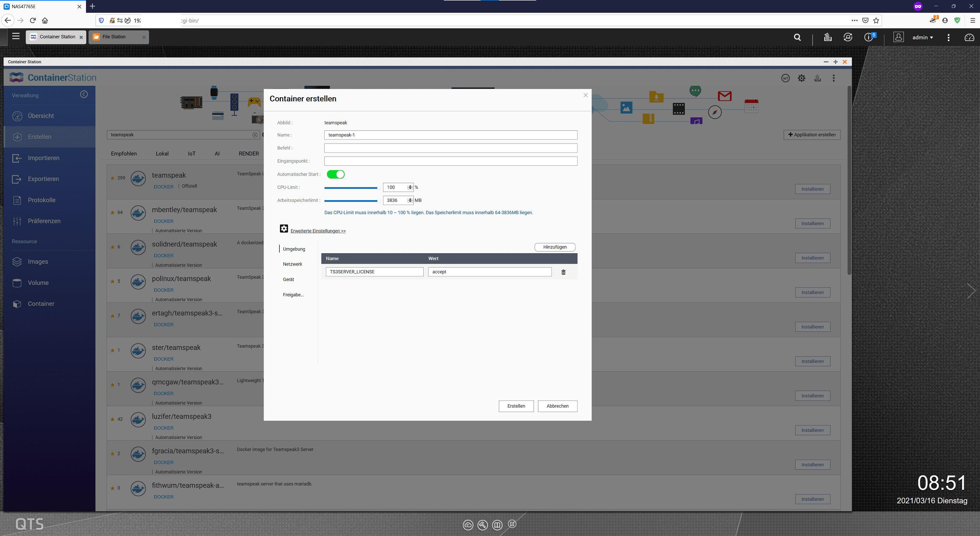
Task: Click Applikation erstellen button
Action: 812,135
